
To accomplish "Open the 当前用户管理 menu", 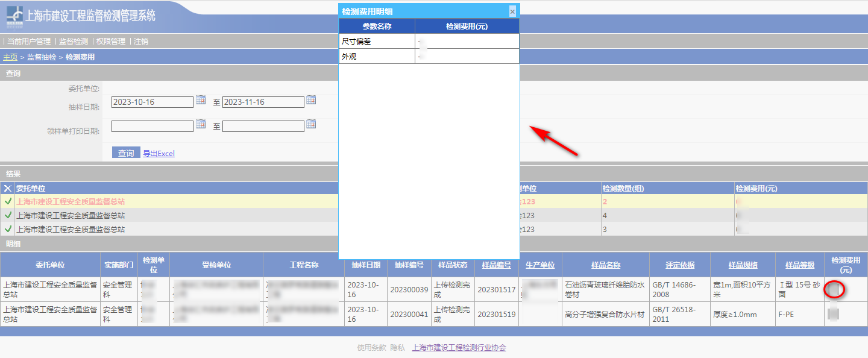I will [x=29, y=42].
